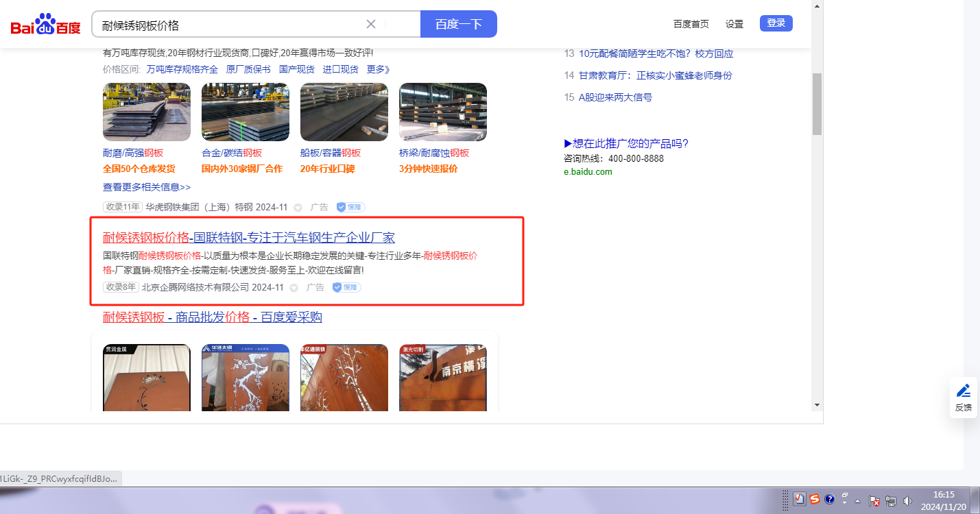Viewport: 980px width, 514px height.
Task: Open the 耐候锈钢板 - 商品批发价格 - 百度爱采购 result
Action: (x=213, y=317)
